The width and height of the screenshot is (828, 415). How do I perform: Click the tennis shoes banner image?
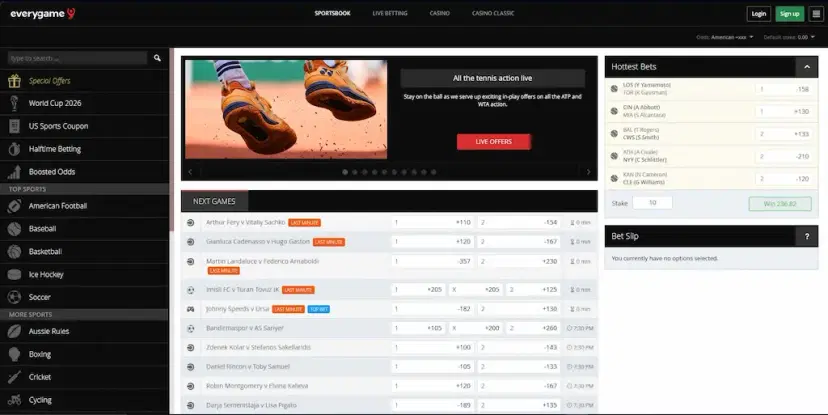coord(286,109)
